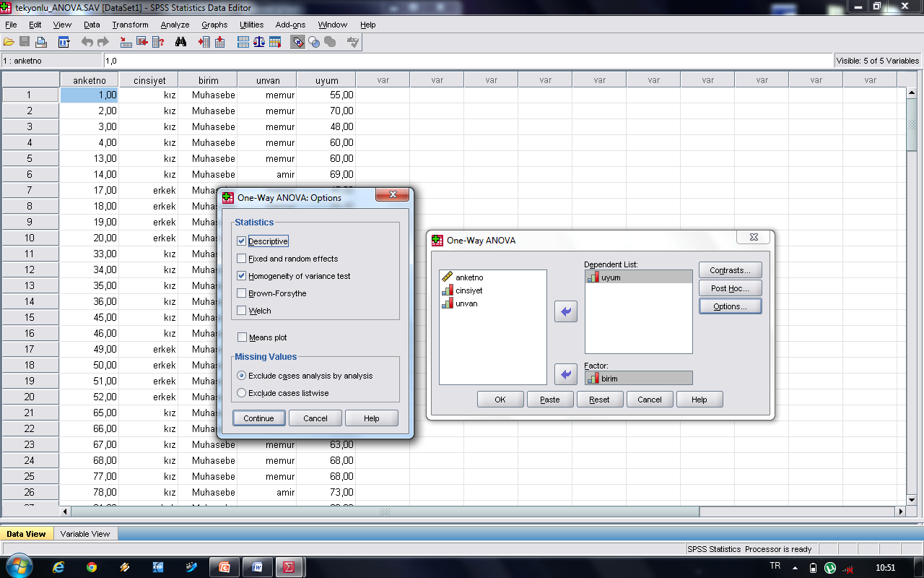Click the Data View tab
924x578 pixels.
pyautogui.click(x=26, y=534)
